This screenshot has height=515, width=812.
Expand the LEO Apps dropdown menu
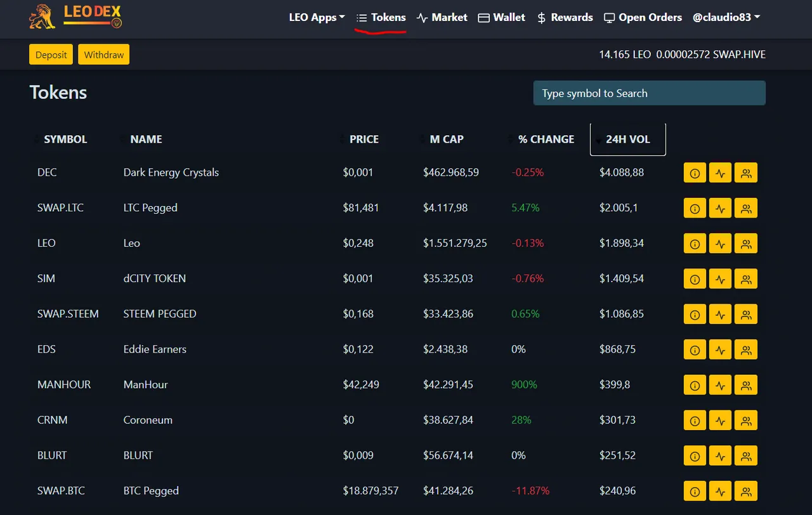tap(317, 18)
